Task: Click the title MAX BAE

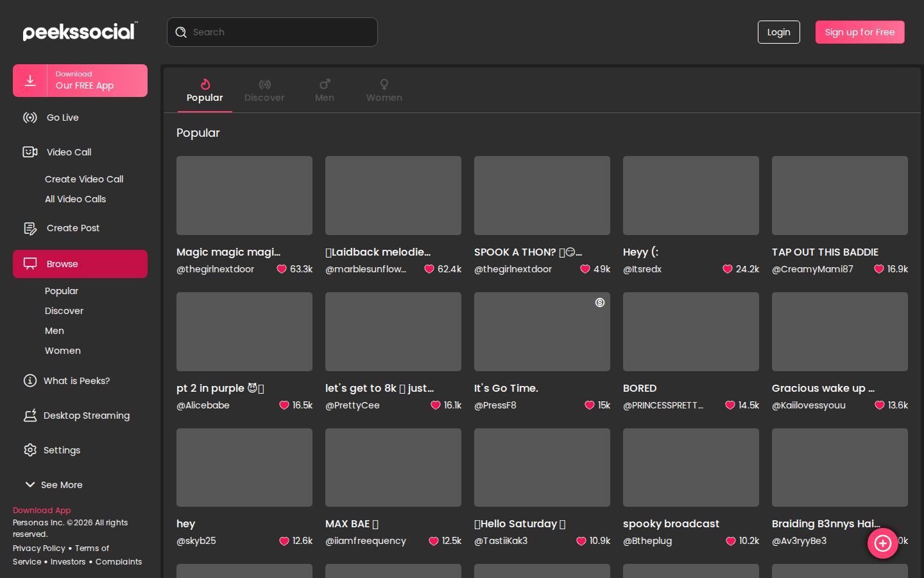Action: 352,524
